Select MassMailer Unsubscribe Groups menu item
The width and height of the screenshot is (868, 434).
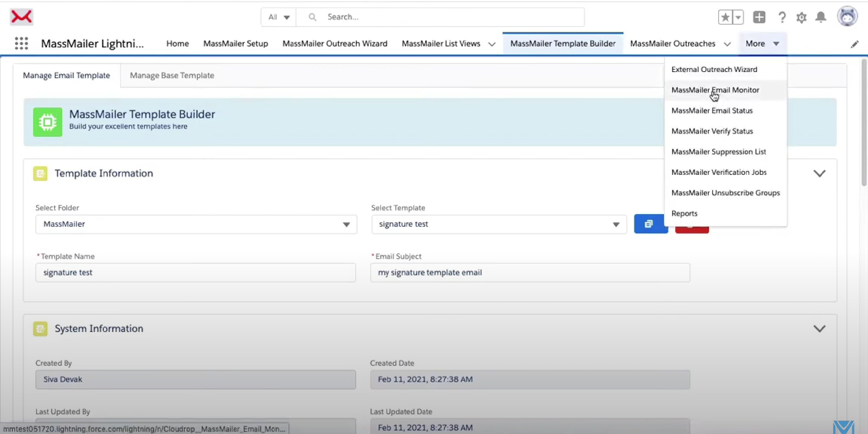coord(726,193)
